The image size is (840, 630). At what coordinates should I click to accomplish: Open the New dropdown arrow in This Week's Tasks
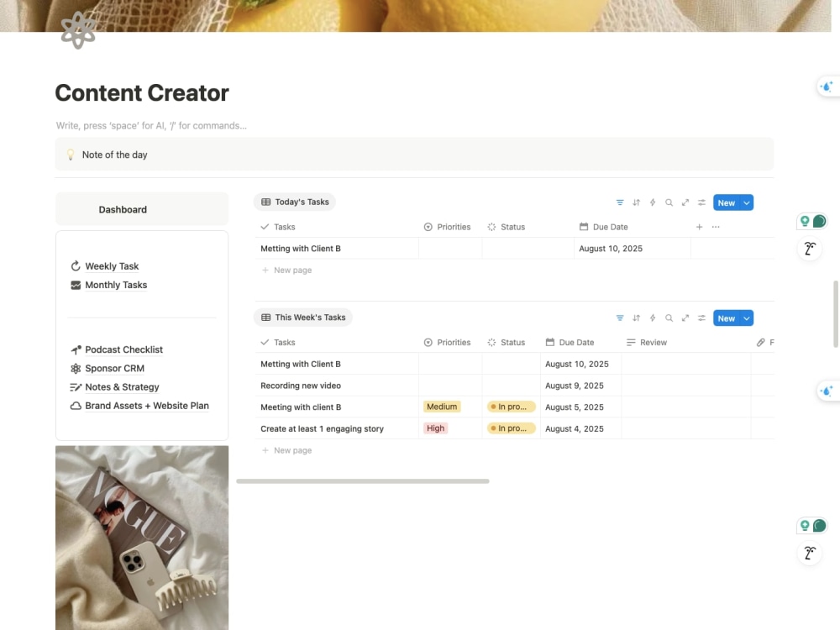pos(747,318)
